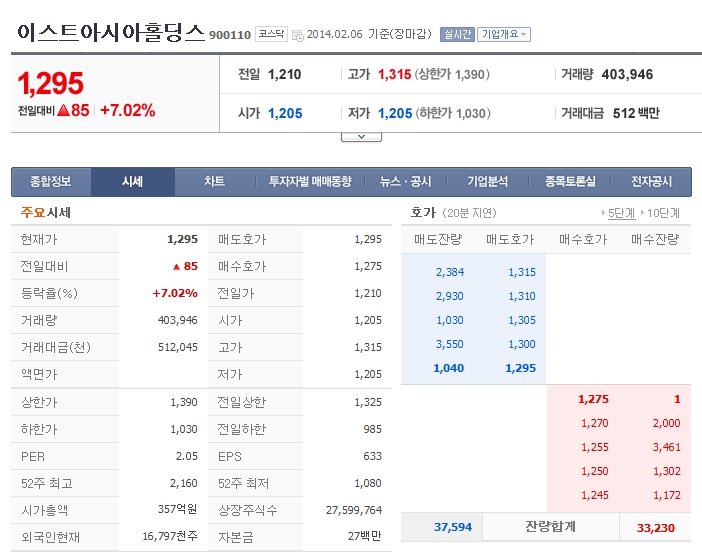The height and width of the screenshot is (555, 702).
Task: Click the ask price 1,300
Action: (x=522, y=344)
